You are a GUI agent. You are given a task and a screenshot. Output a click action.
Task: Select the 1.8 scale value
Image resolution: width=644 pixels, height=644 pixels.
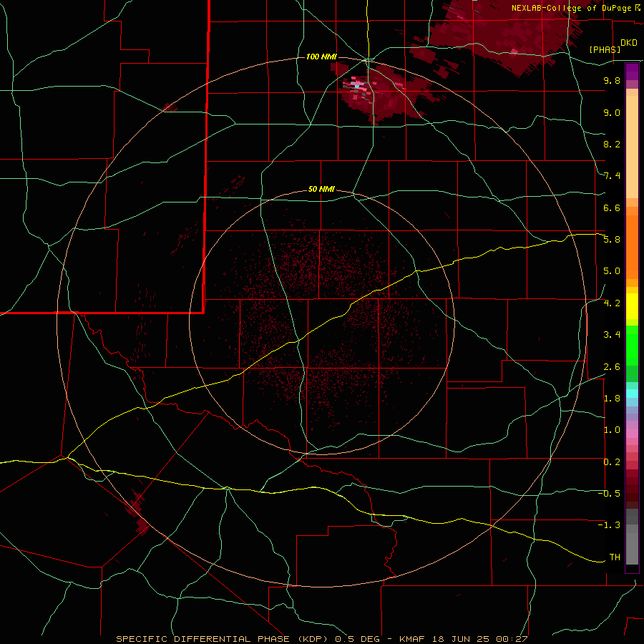coord(612,399)
